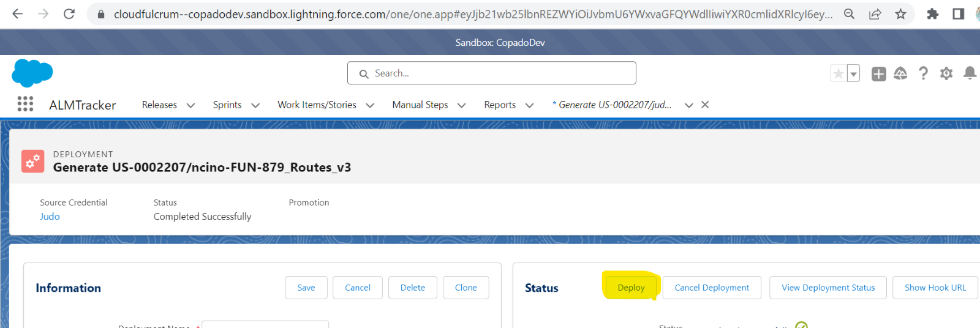This screenshot has height=328, width=980.
Task: Open the Sprints tab
Action: [x=227, y=105]
